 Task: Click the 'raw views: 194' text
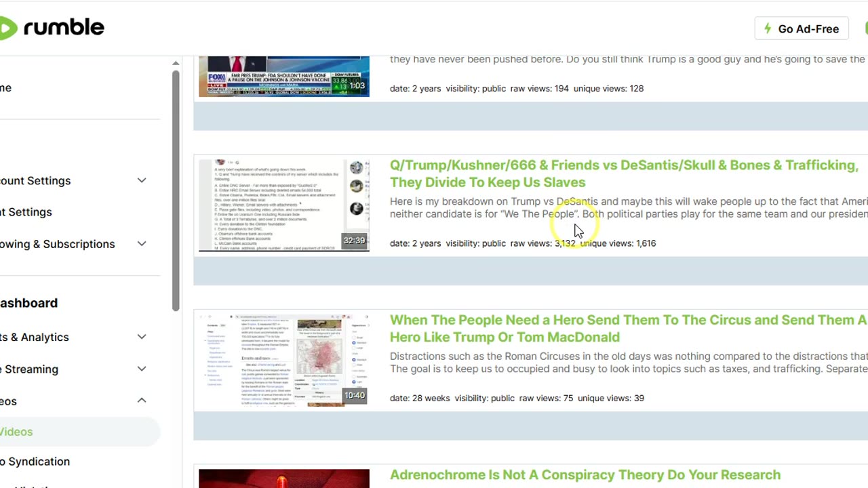click(x=540, y=88)
